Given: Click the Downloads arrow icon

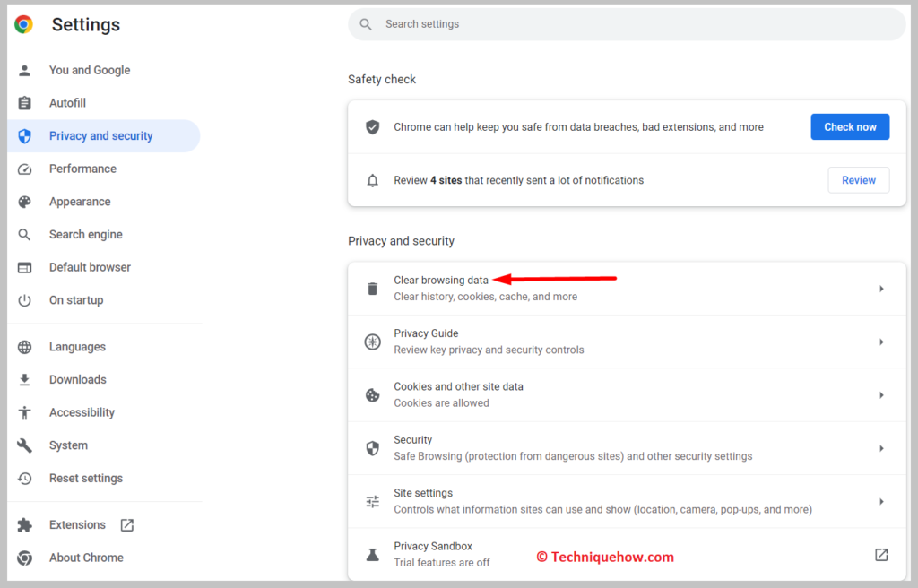Looking at the screenshot, I should (24, 379).
